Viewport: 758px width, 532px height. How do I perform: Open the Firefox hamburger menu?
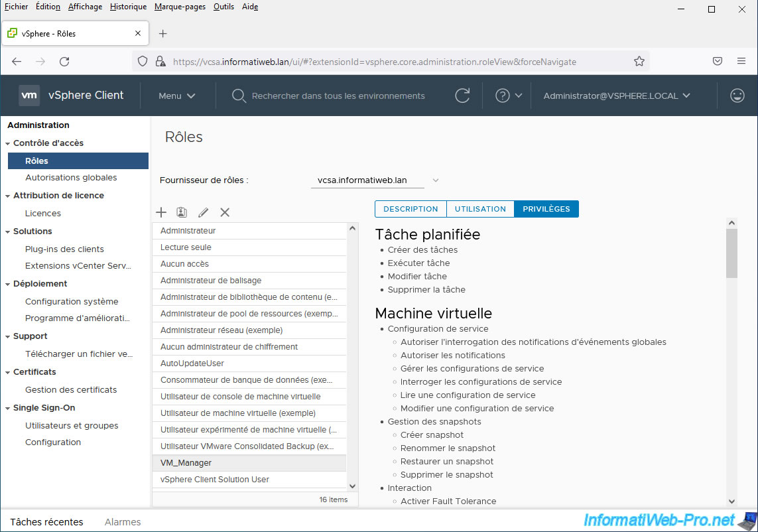pyautogui.click(x=741, y=61)
